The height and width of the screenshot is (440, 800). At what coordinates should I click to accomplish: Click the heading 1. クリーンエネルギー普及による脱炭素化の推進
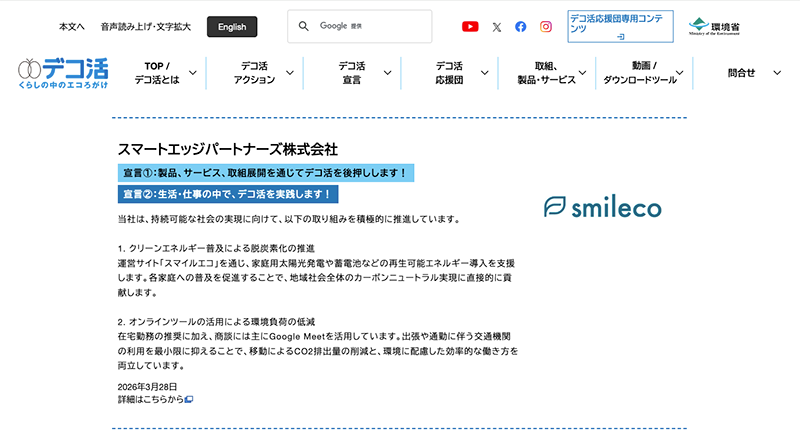(216, 249)
